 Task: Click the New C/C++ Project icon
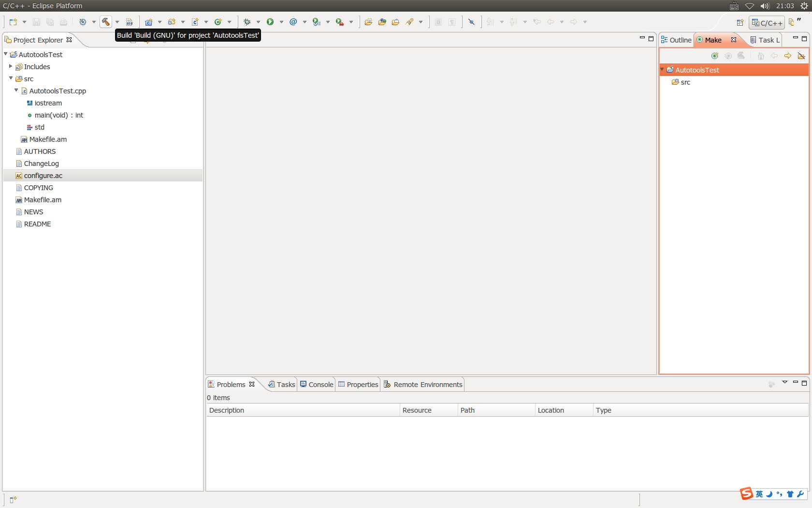(x=149, y=22)
